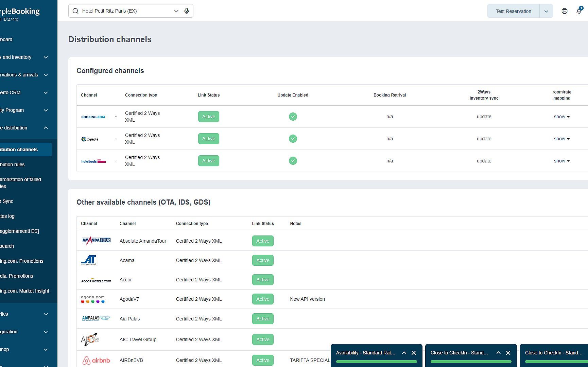The height and width of the screenshot is (367, 588).
Task: Toggle Update Enabled checkmark for Hotelbeds
Action: tap(293, 161)
